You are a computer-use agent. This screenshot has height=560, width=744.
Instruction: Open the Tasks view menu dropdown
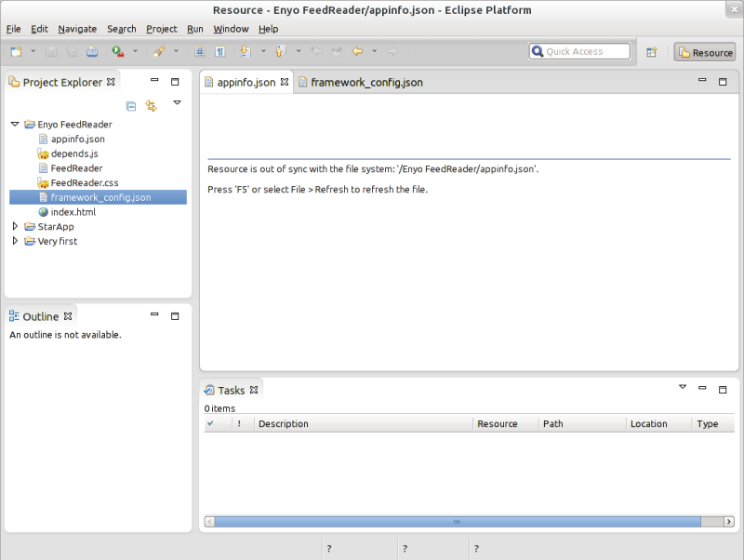[683, 388]
